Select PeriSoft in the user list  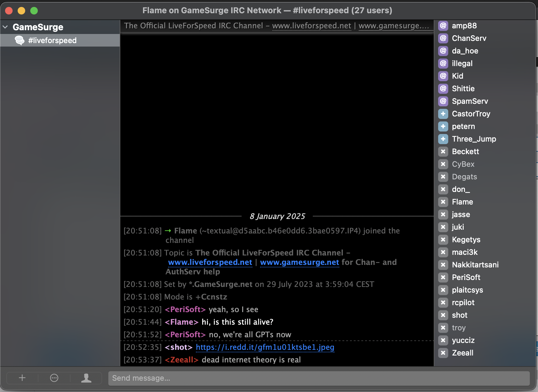[x=466, y=277]
